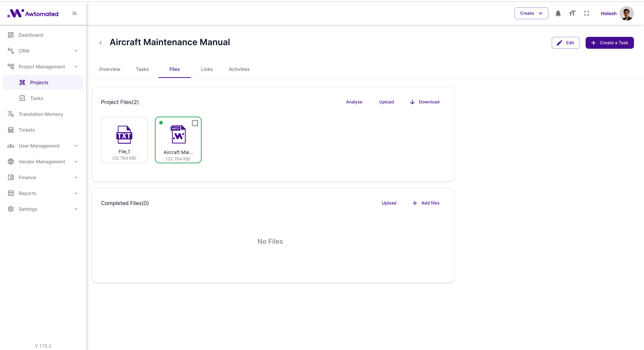Image resolution: width=644 pixels, height=350 pixels.
Task: Go back using the arrow beside project title
Action: coord(101,43)
